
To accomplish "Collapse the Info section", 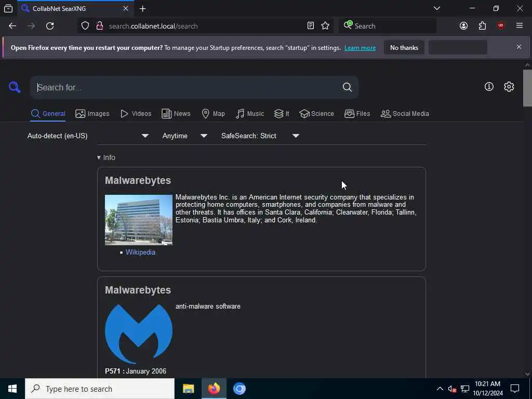I will point(106,157).
